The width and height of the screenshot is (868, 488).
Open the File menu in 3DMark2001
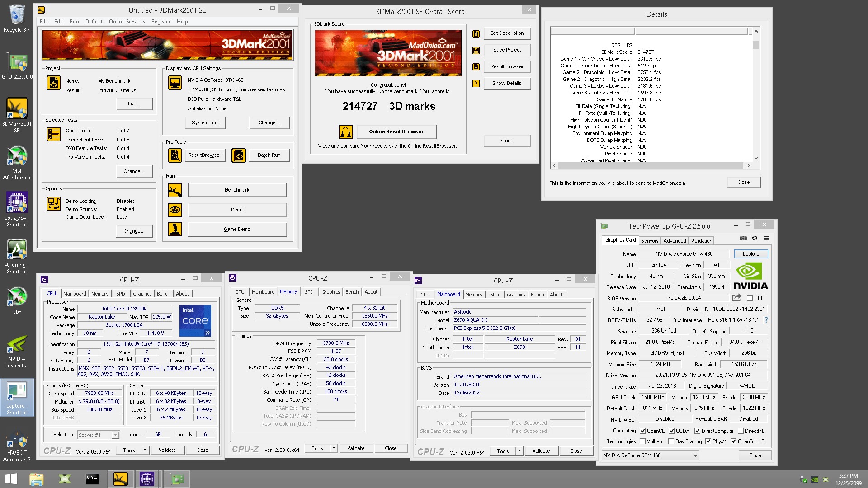(x=43, y=22)
